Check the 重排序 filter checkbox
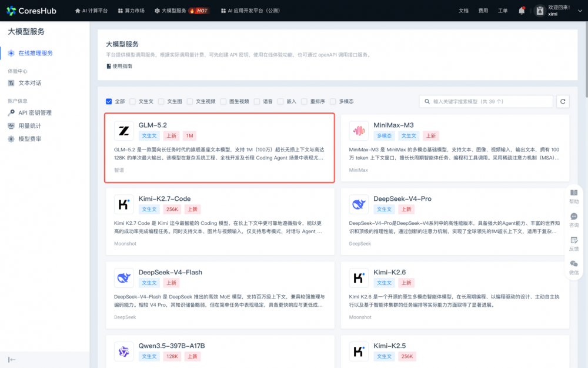The image size is (588, 368). [304, 101]
